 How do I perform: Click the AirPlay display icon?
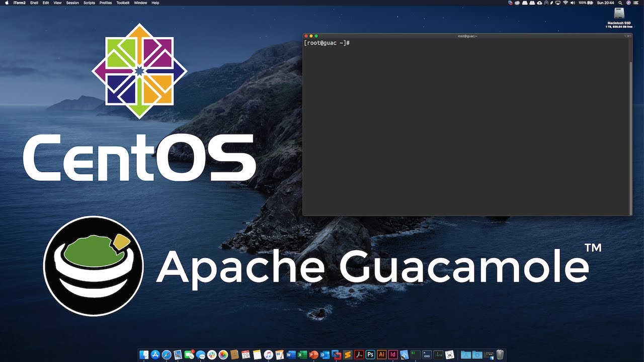[558, 3]
